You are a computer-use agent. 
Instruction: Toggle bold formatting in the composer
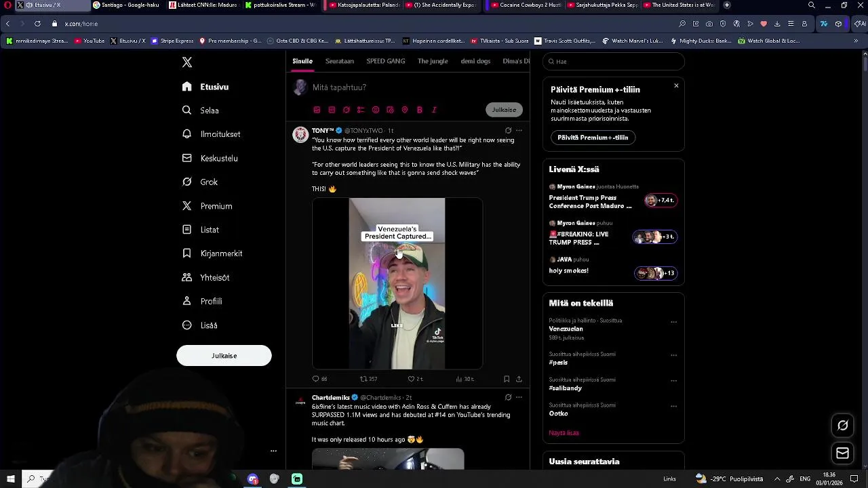point(420,110)
